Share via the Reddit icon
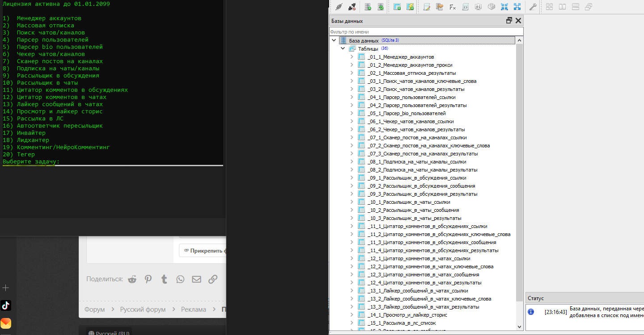This screenshot has width=644, height=335. click(x=132, y=279)
